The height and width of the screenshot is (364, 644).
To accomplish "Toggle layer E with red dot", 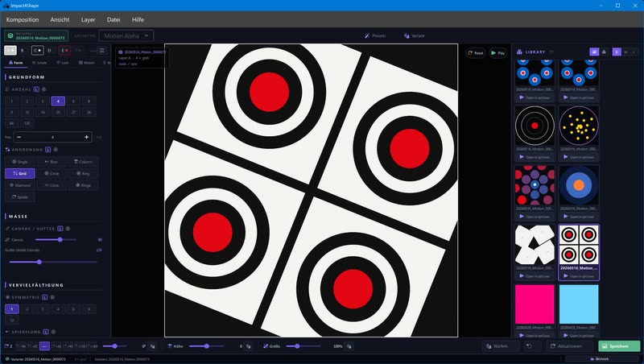I will tap(64, 51).
